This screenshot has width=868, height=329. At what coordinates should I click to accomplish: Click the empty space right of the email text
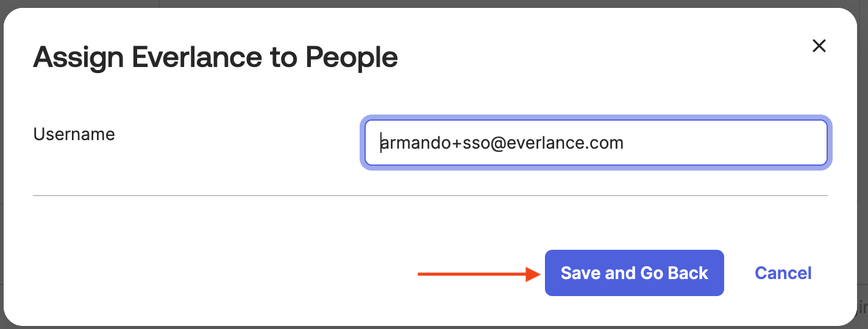click(725, 143)
